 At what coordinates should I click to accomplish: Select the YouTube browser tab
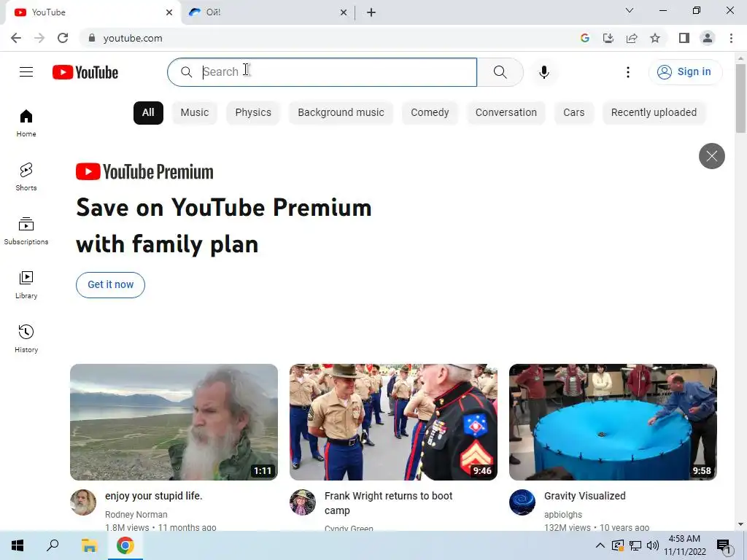[93, 12]
